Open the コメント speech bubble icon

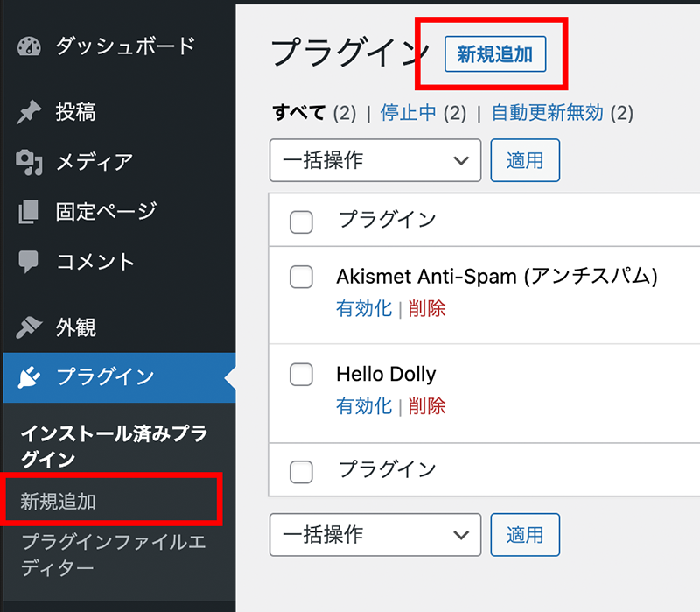tap(29, 262)
